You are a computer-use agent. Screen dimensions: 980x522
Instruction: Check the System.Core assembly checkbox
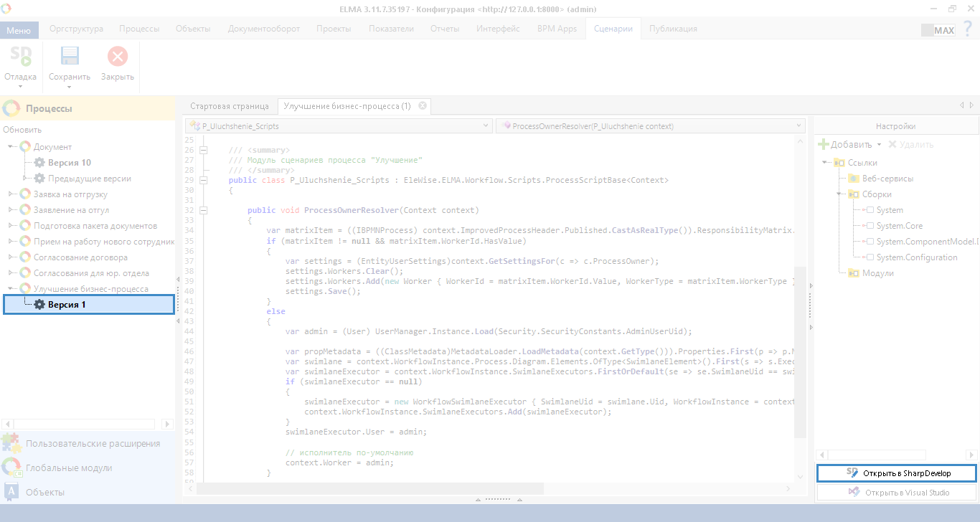[x=870, y=226]
